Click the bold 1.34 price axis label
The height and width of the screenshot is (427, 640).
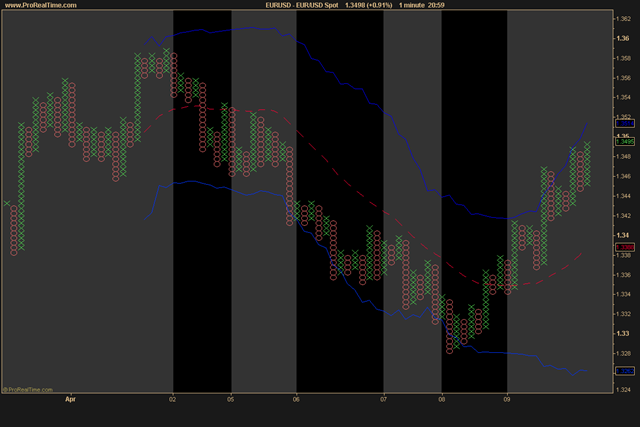pyautogui.click(x=622, y=235)
